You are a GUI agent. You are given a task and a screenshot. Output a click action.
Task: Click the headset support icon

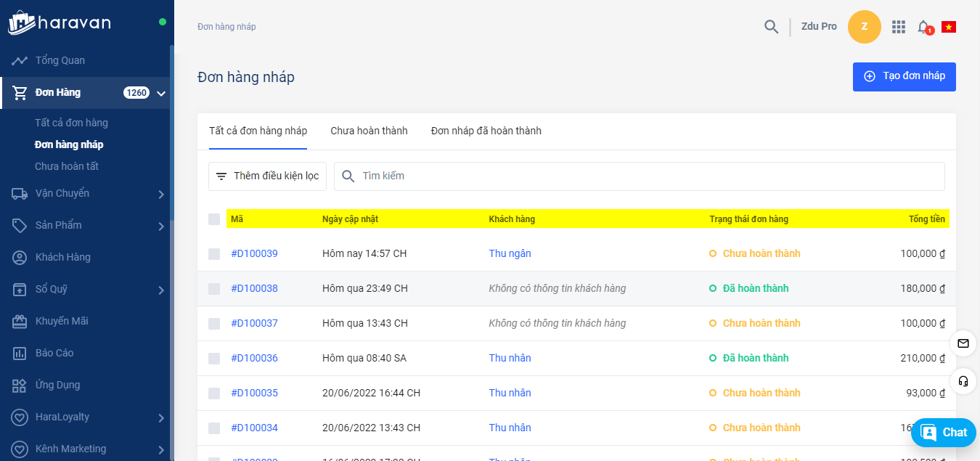pyautogui.click(x=963, y=380)
